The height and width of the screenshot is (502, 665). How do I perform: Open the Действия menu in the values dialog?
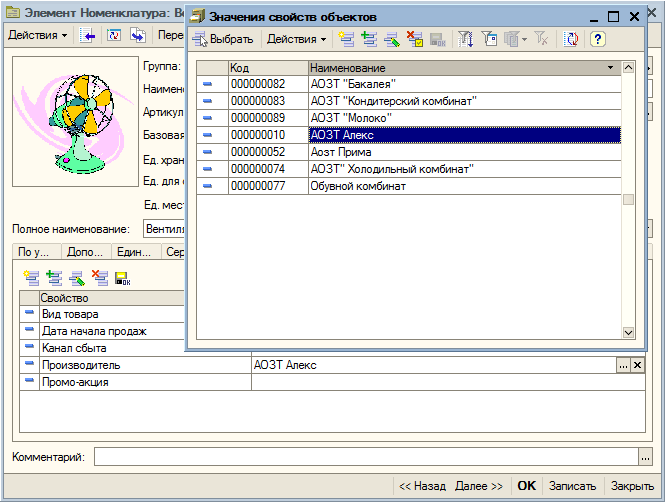(x=297, y=39)
